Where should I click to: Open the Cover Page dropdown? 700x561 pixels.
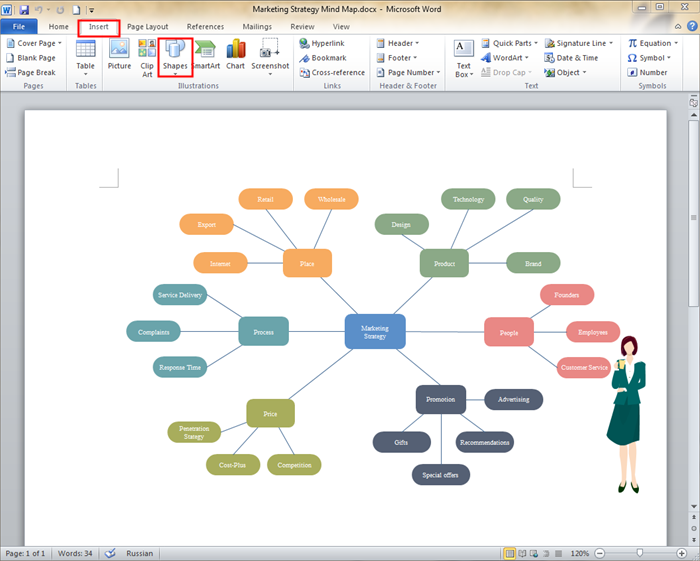coord(34,43)
